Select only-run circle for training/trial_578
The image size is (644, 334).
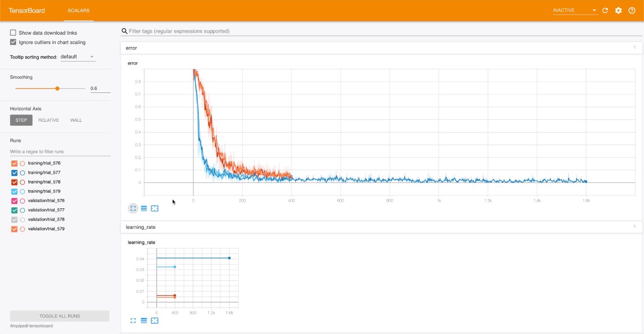pos(23,182)
